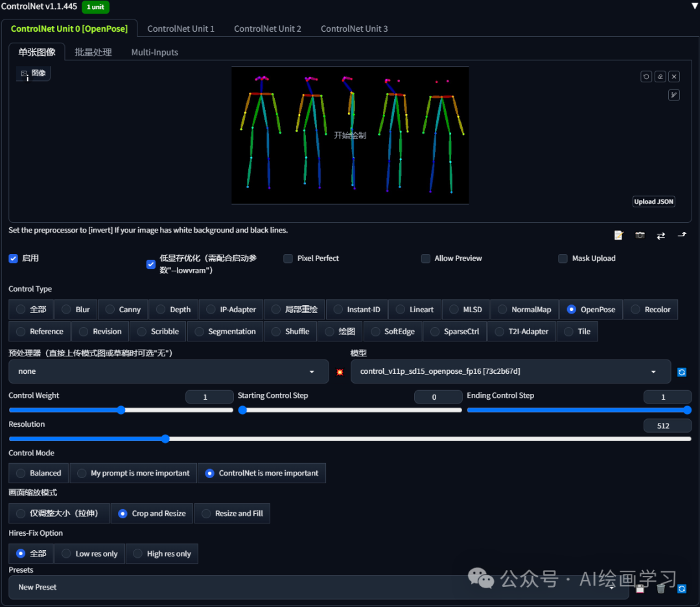Viewport: 700px width, 607px height.
Task: Enable the Pixel Perfect checkbox
Action: [288, 258]
